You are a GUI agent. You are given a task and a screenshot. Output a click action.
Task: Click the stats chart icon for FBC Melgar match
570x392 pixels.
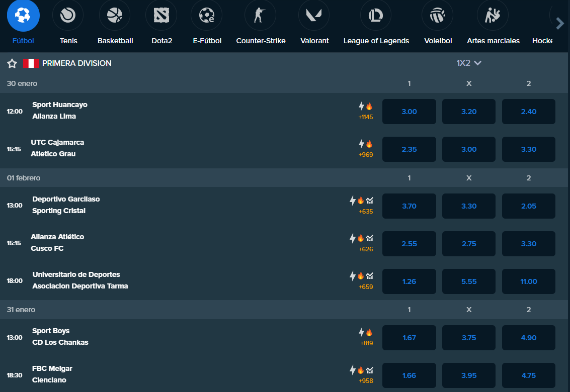click(370, 370)
